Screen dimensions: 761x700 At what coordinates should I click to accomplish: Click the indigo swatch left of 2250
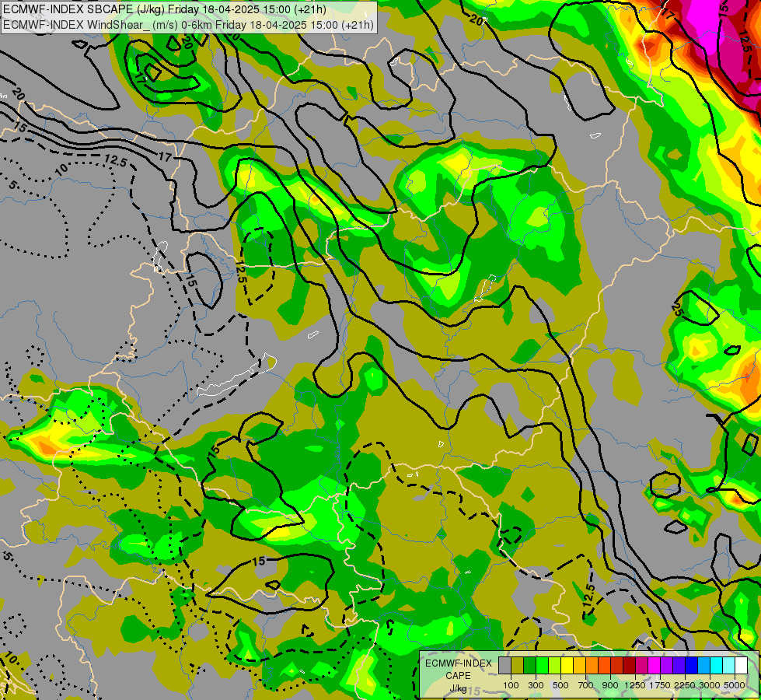(x=679, y=666)
